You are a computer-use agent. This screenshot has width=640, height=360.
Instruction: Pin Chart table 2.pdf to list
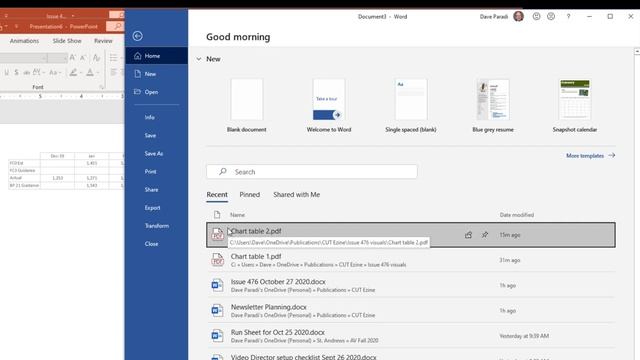[484, 235]
